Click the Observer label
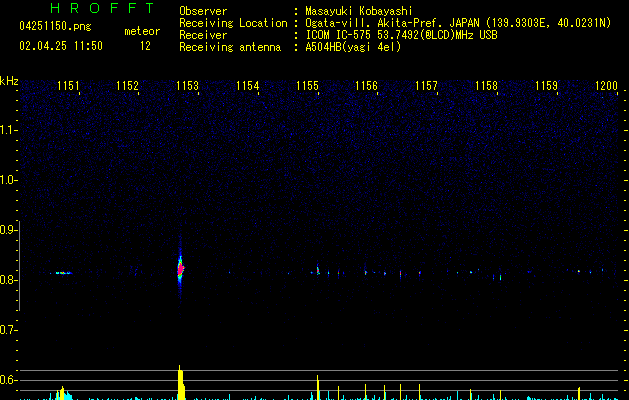Viewport: 629px width, 400px height. coord(203,11)
